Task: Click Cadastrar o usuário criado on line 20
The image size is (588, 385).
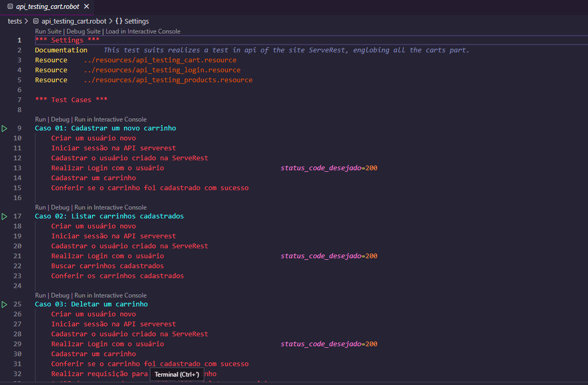Action: tap(129, 246)
